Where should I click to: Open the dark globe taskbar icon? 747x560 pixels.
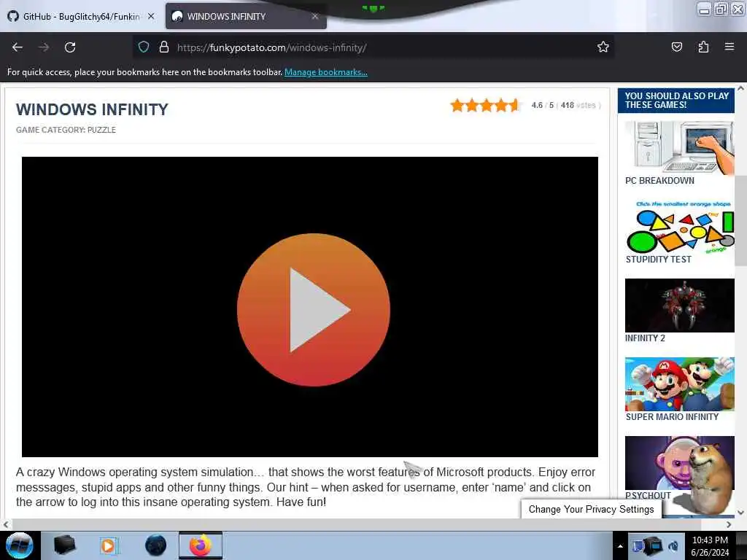click(156, 545)
